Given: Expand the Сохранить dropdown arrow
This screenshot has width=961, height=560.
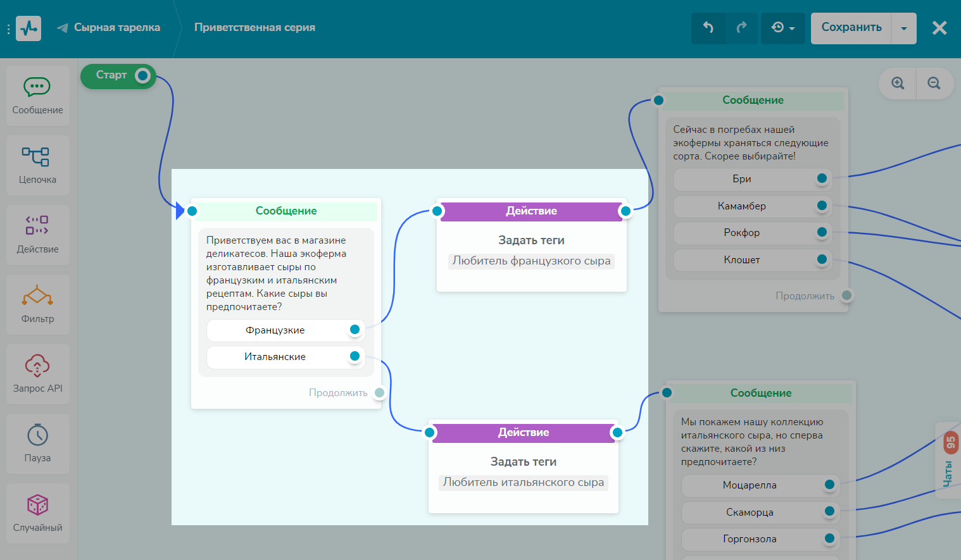Looking at the screenshot, I should (x=903, y=28).
